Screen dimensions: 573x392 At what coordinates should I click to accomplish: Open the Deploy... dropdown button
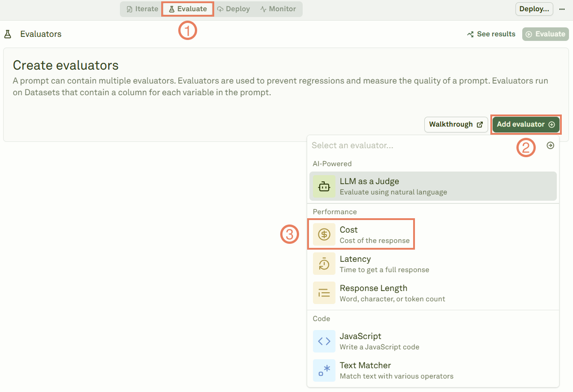pyautogui.click(x=534, y=9)
